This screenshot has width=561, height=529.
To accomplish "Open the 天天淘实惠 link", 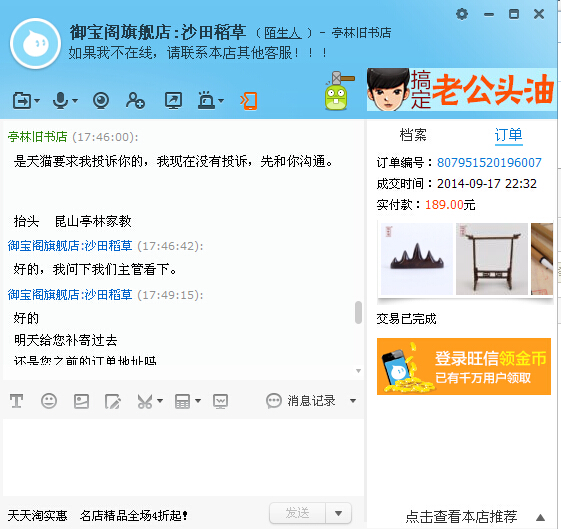I will (x=38, y=515).
